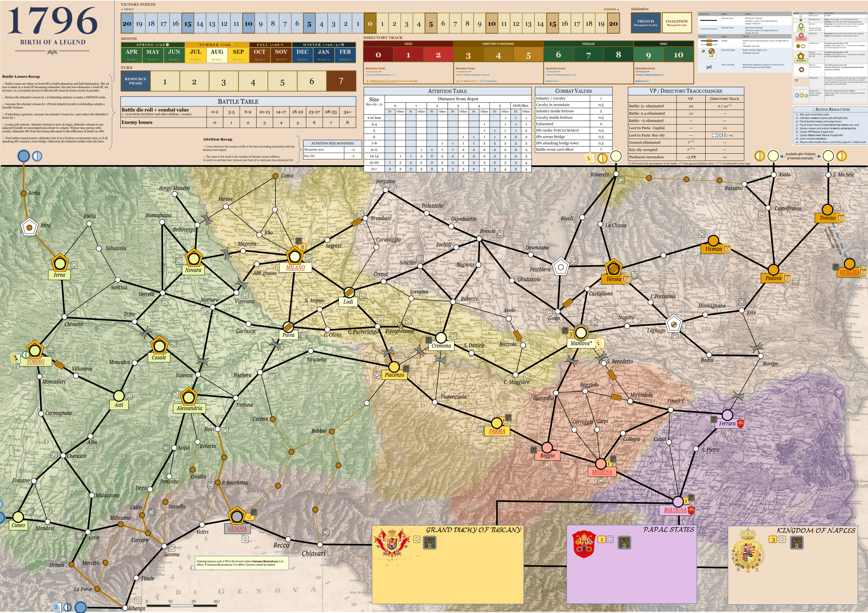Click the APR Month 1 space
The image size is (868, 613).
[132, 55]
